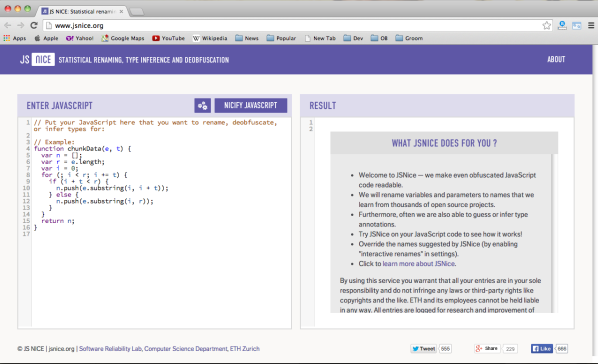This screenshot has height=364, width=598.
Task: Click the learn more about JSNice link
Action: 419,264
